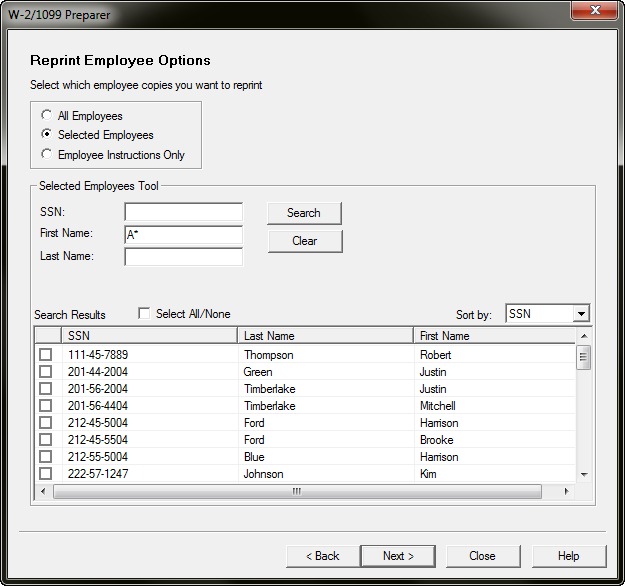Click the First Name column header
This screenshot has width=625, height=586.
495,336
